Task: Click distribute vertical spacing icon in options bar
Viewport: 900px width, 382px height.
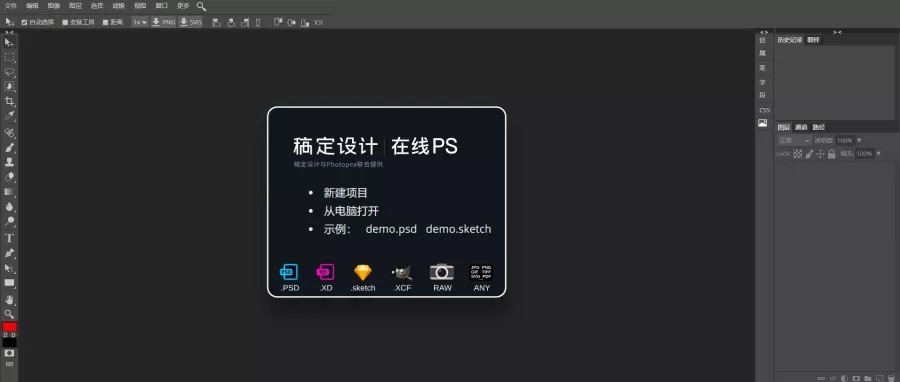Action: click(x=258, y=22)
